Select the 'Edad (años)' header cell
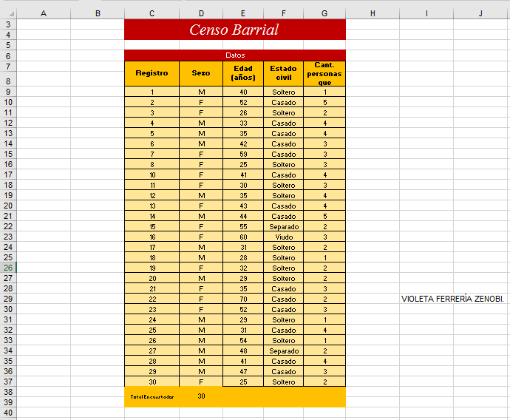This screenshot has height=420, width=510. [x=243, y=73]
